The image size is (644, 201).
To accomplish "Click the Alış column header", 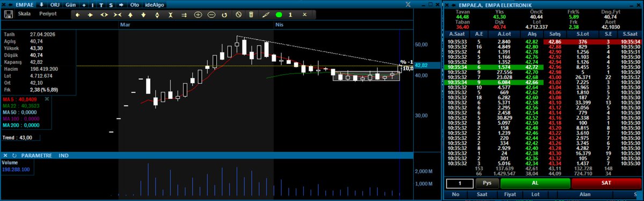I will coord(532,34).
